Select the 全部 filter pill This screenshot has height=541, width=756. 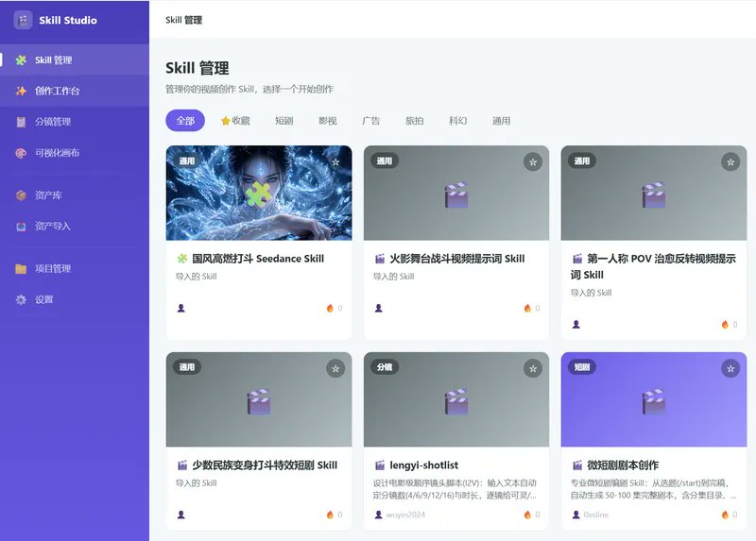pos(185,121)
